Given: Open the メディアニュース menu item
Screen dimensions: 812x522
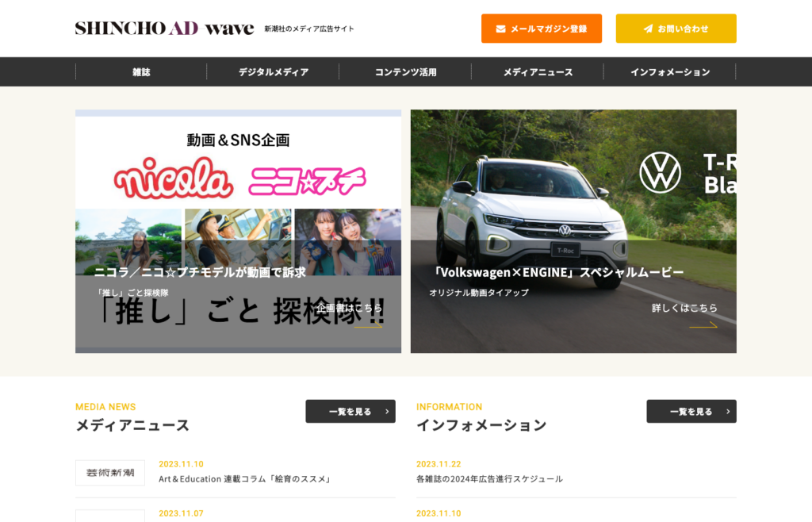Looking at the screenshot, I should coord(538,72).
